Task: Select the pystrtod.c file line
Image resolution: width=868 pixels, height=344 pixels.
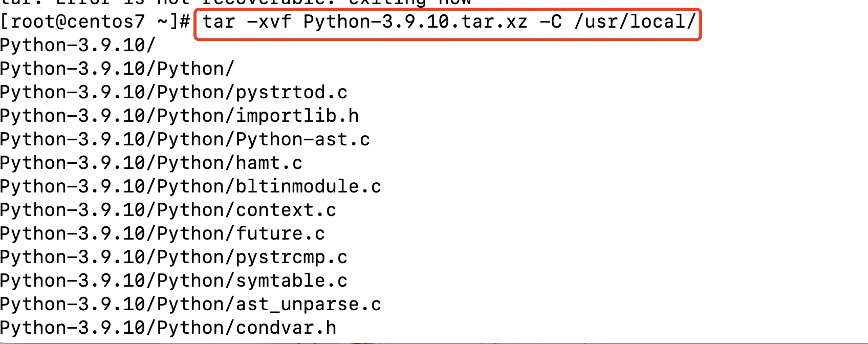Action: coord(174,93)
